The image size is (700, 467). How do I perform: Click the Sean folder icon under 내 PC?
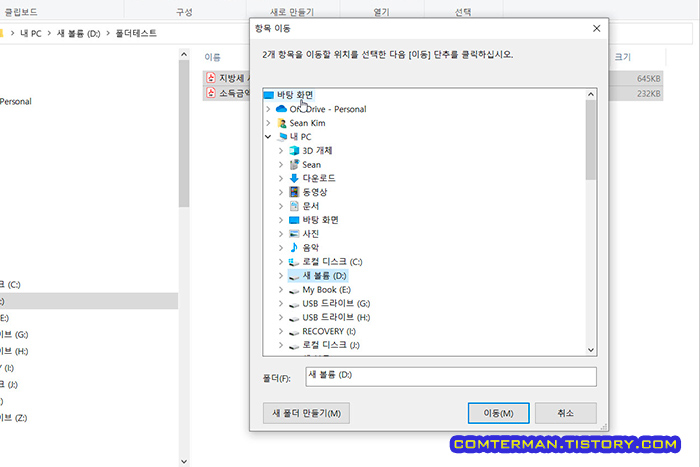pyautogui.click(x=294, y=164)
